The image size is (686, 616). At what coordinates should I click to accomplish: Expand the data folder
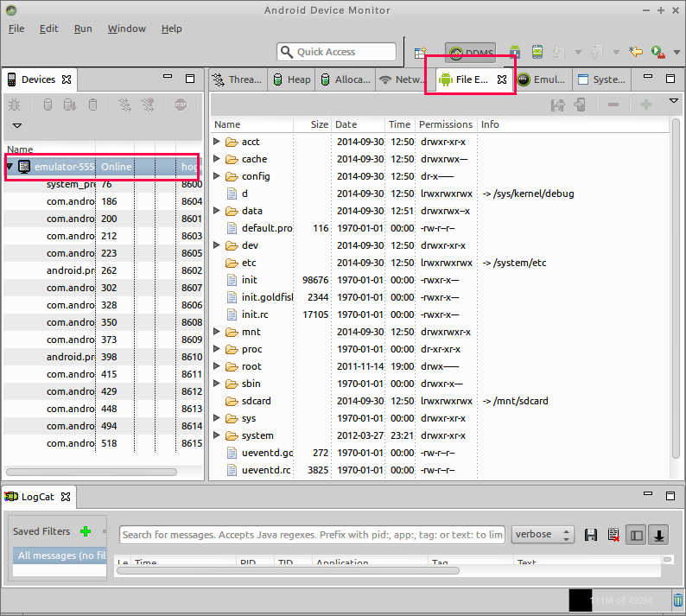tap(216, 211)
